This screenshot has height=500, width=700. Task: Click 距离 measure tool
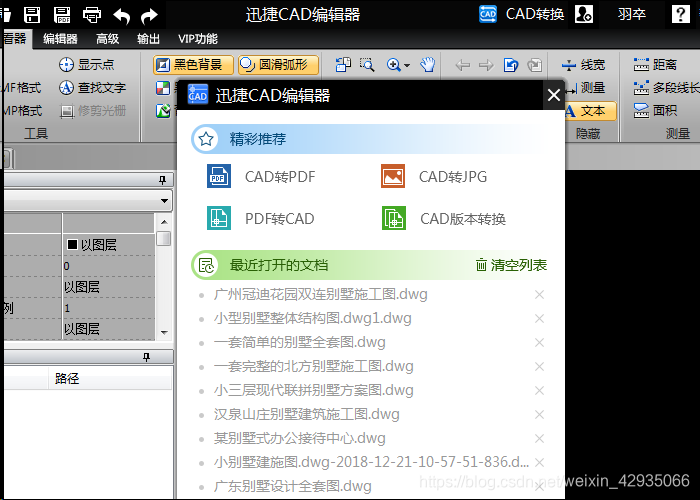click(x=655, y=65)
